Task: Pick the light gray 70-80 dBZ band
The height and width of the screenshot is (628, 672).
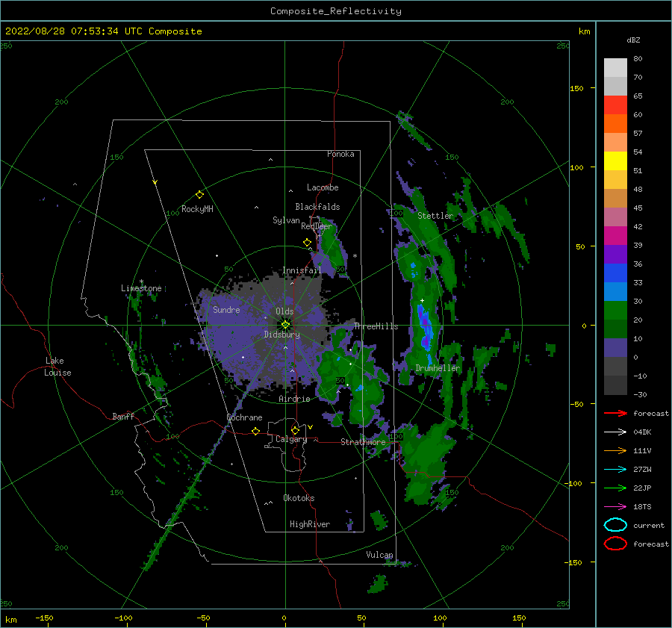Action: (615, 68)
